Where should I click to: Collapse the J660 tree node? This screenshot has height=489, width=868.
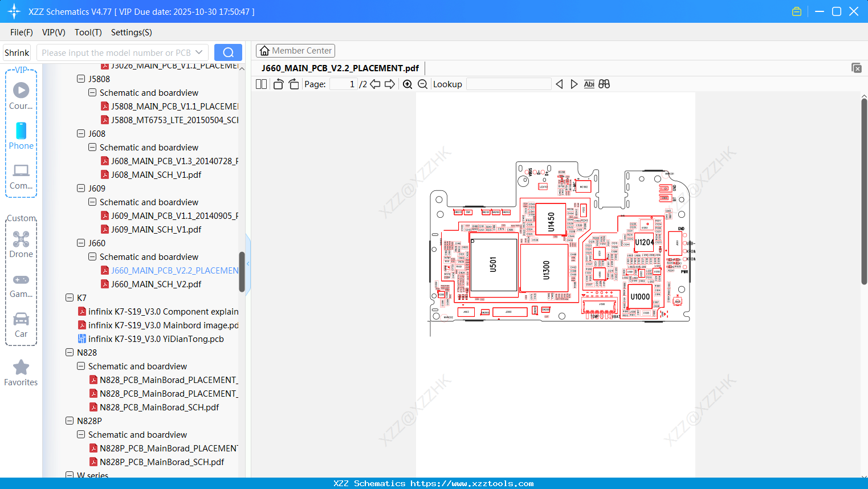[x=81, y=243]
